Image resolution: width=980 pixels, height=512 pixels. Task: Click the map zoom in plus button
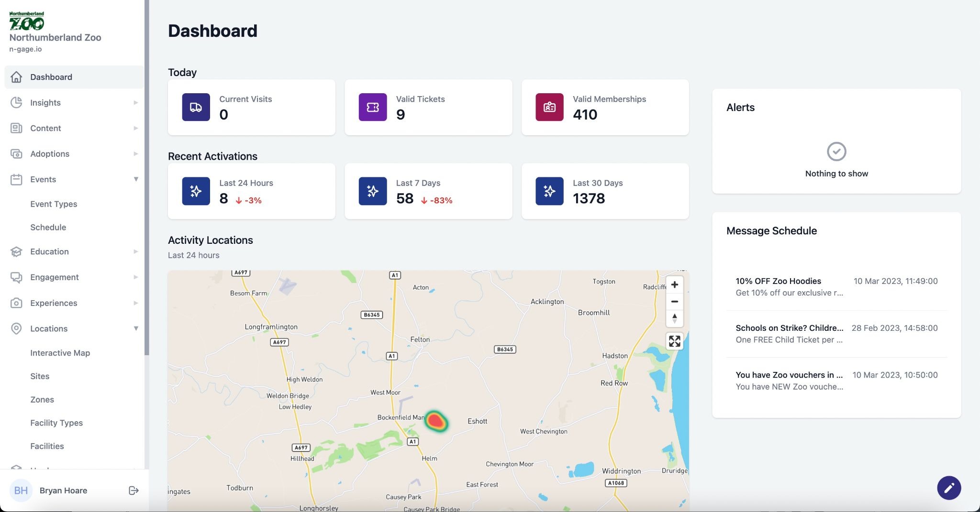tap(674, 284)
